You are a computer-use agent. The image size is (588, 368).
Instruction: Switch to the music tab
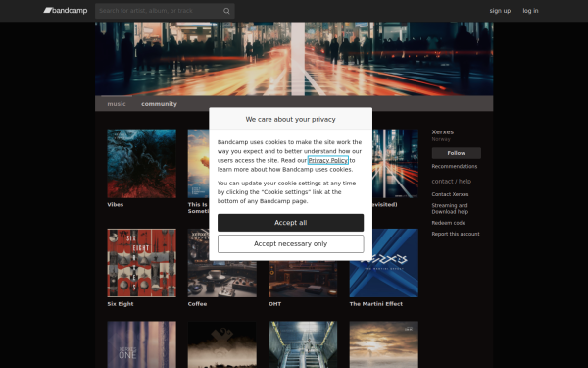tap(117, 104)
